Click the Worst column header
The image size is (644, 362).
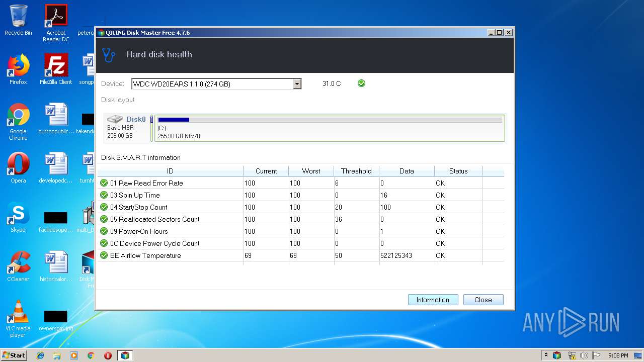pos(311,171)
